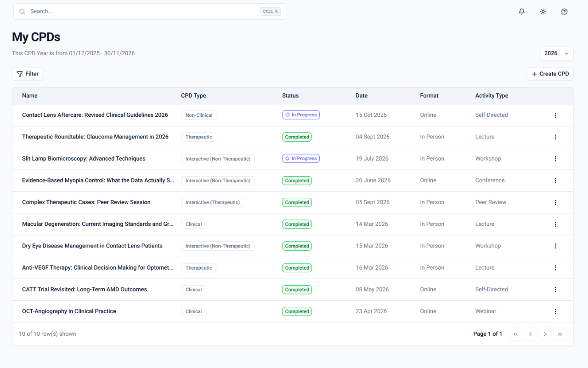The image size is (588, 368).
Task: Open row menu for Slit Lamp Biomicroscopy
Action: click(555, 159)
